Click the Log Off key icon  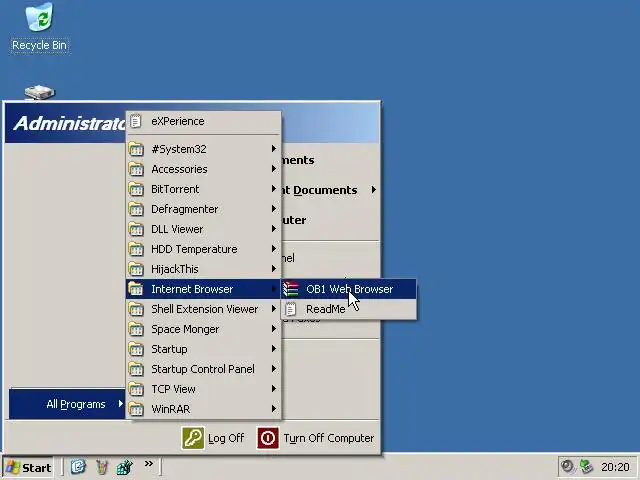coord(193,438)
